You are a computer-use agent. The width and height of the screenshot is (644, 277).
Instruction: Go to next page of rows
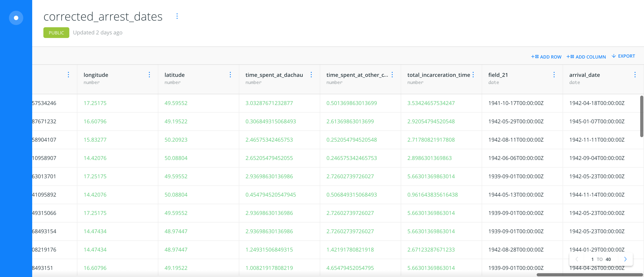tap(625, 259)
